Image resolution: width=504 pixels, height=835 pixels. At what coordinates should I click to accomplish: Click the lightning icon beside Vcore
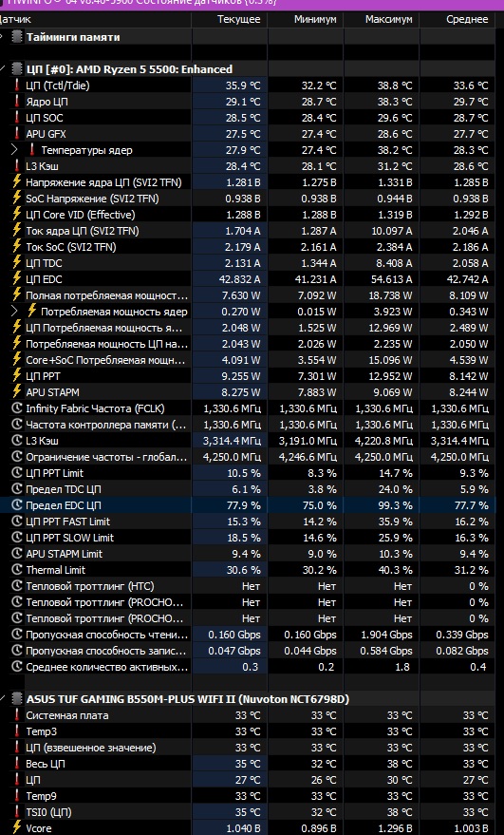[x=17, y=828]
